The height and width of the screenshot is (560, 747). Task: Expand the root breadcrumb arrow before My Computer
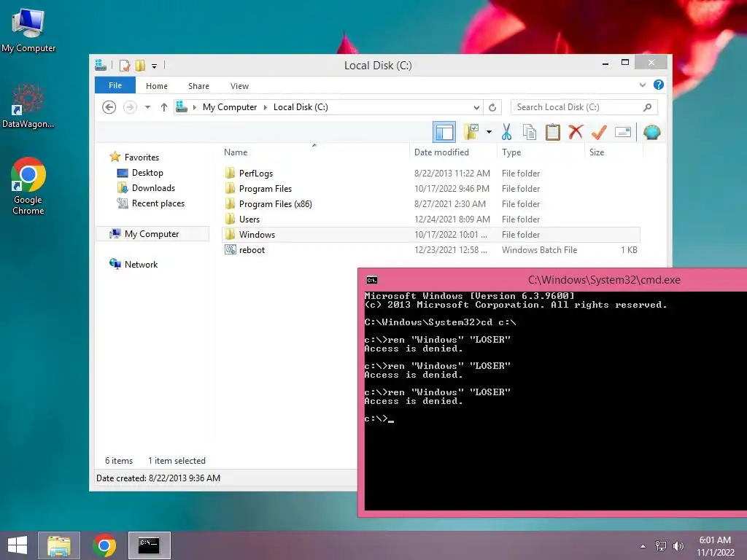click(194, 107)
